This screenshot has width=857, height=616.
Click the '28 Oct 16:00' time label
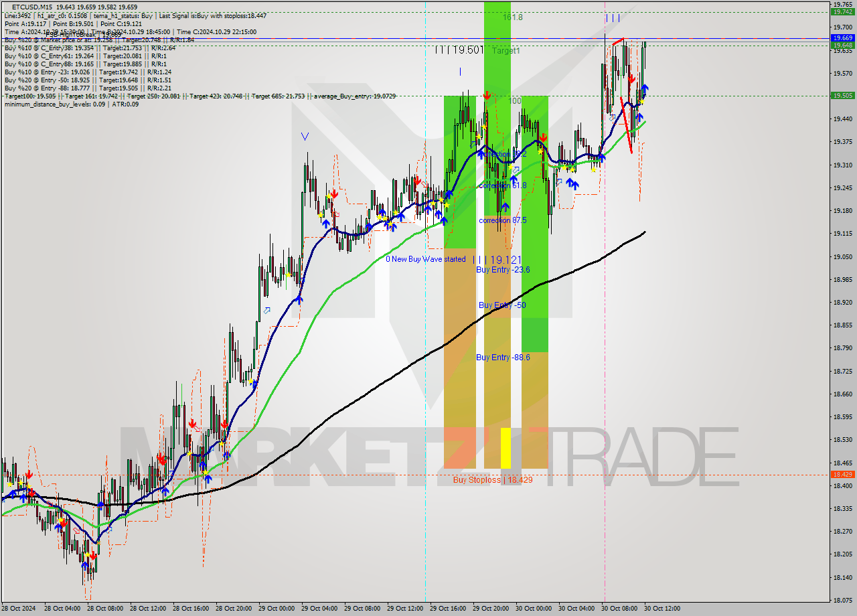click(189, 609)
